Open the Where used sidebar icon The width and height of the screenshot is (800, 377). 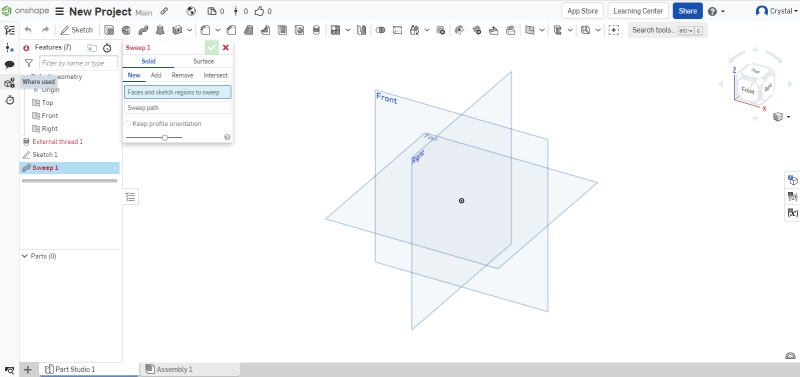click(x=9, y=83)
